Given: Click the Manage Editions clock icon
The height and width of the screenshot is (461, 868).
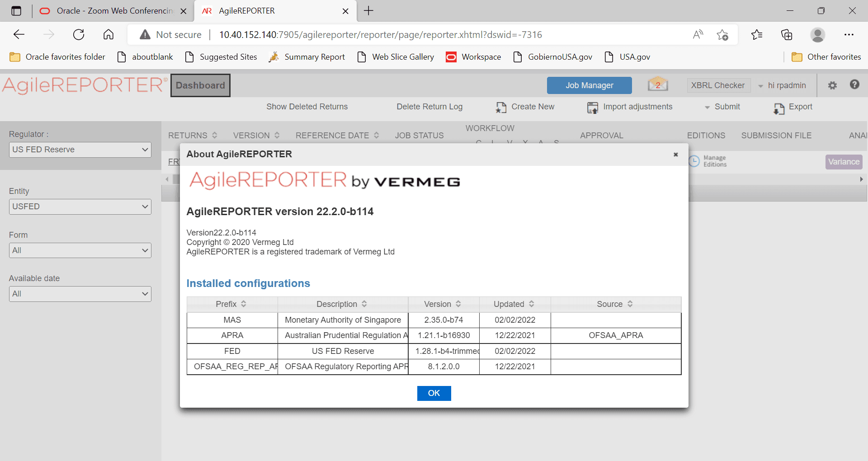Looking at the screenshot, I should 694,161.
